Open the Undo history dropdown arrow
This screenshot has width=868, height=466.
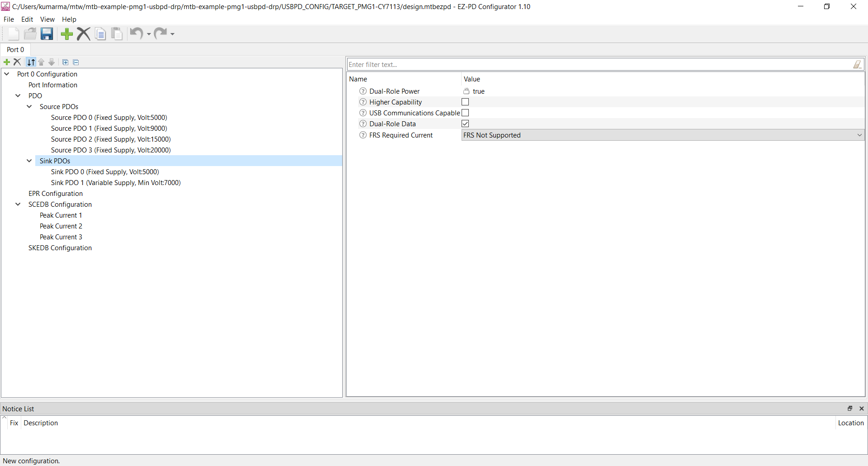(149, 34)
